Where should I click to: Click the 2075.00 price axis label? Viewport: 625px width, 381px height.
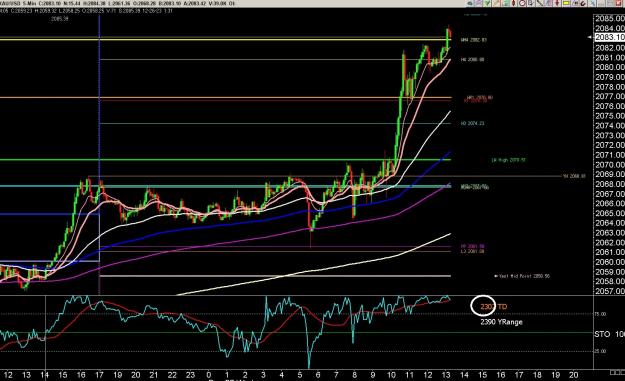610,116
